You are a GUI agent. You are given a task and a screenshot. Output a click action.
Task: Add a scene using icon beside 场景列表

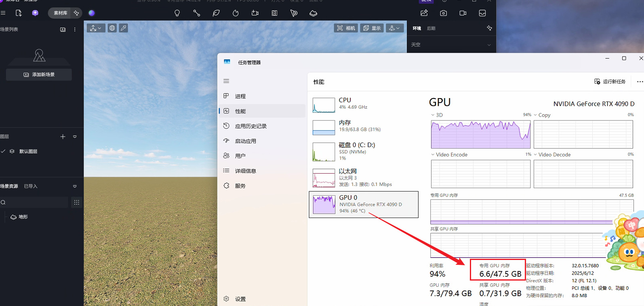pyautogui.click(x=63, y=29)
